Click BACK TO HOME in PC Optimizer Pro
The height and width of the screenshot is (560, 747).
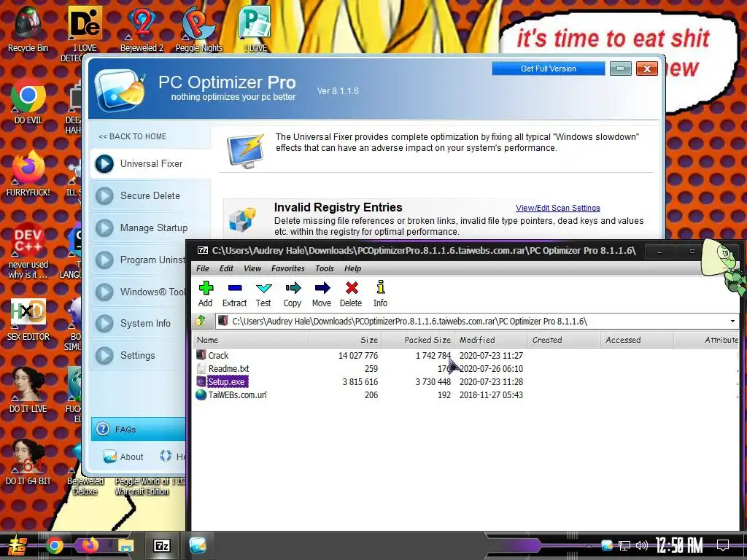(x=132, y=136)
